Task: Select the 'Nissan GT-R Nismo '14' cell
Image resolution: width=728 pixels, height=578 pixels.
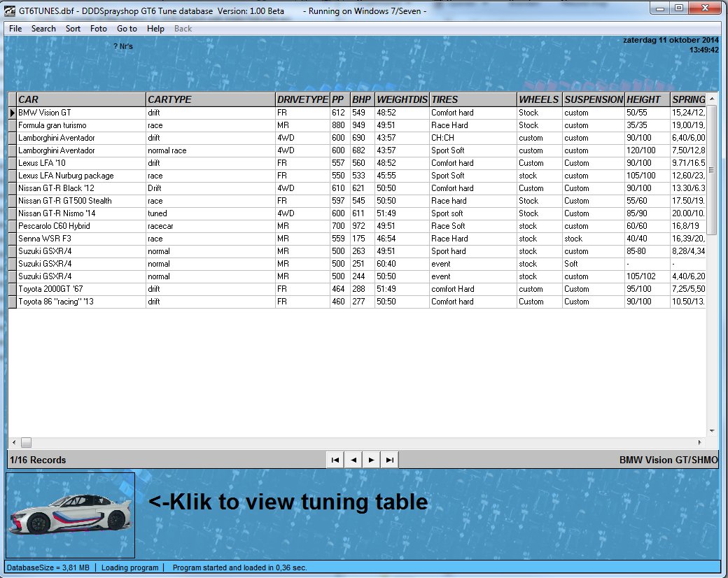Action: tap(81, 213)
